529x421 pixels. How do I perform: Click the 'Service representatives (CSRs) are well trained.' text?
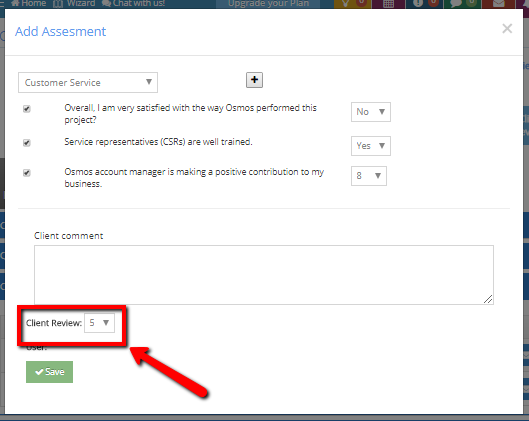click(158, 142)
